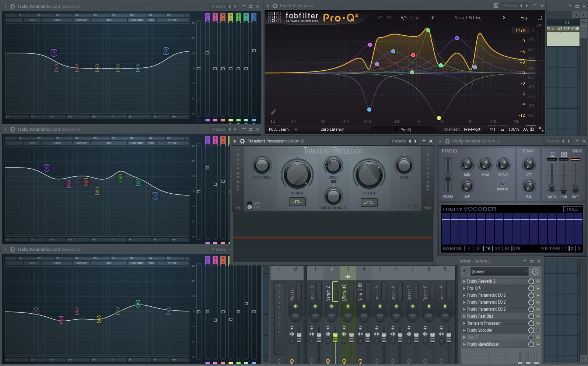This screenshot has width=588, height=366.
Task: Flip the Transient Processor OFF/ON switch
Action: coord(249,205)
